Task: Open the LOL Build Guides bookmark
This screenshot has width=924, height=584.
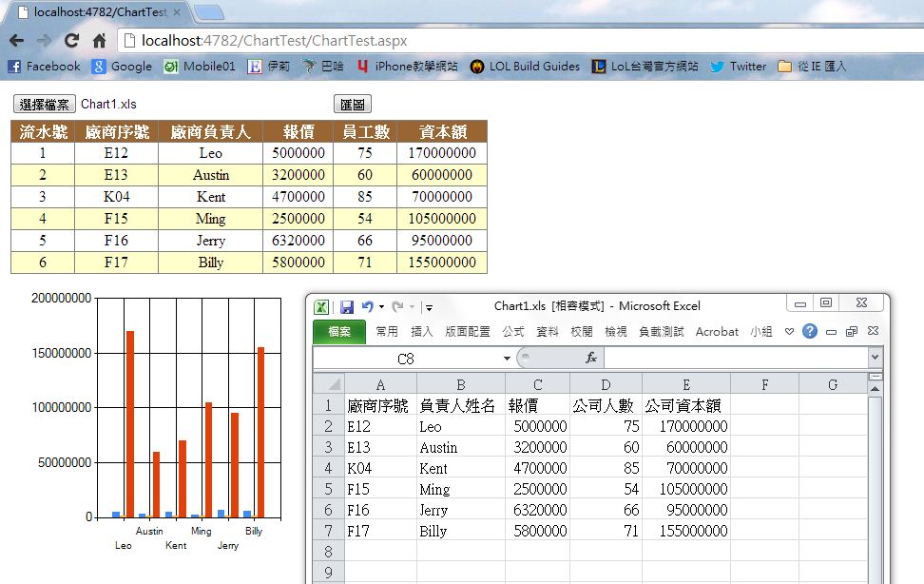Action: pyautogui.click(x=525, y=67)
